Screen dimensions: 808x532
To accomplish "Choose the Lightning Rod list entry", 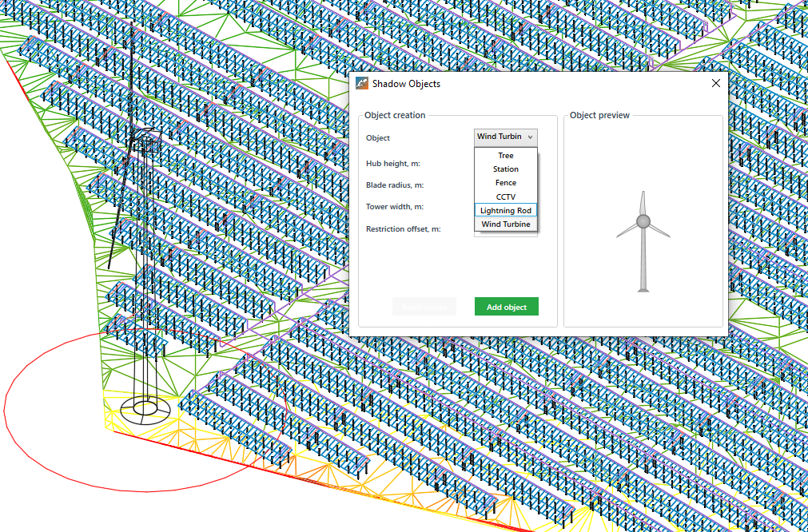I will coord(506,211).
